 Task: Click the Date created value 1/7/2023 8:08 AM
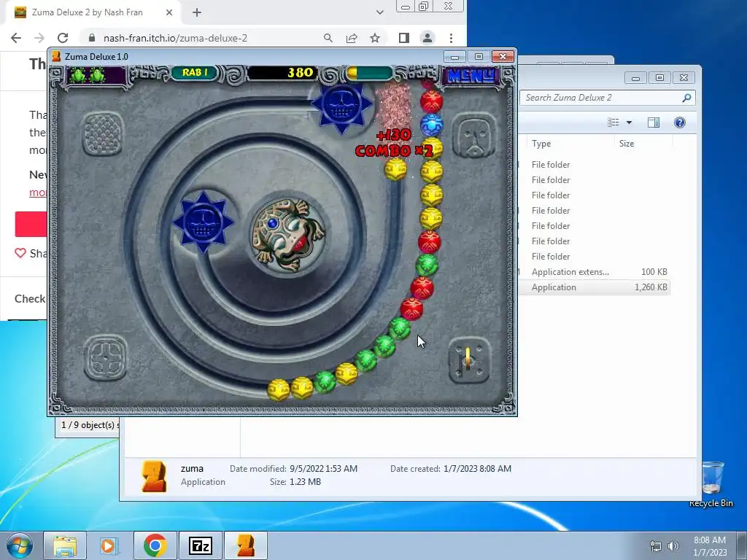(x=477, y=469)
